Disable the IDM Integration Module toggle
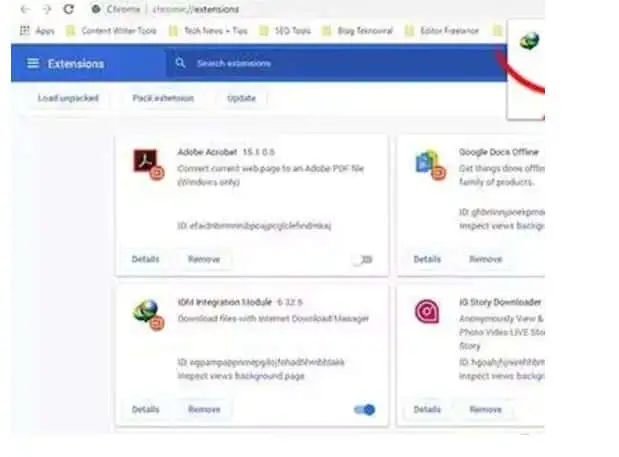Image resolution: width=619 pixels, height=457 pixels. click(364, 410)
